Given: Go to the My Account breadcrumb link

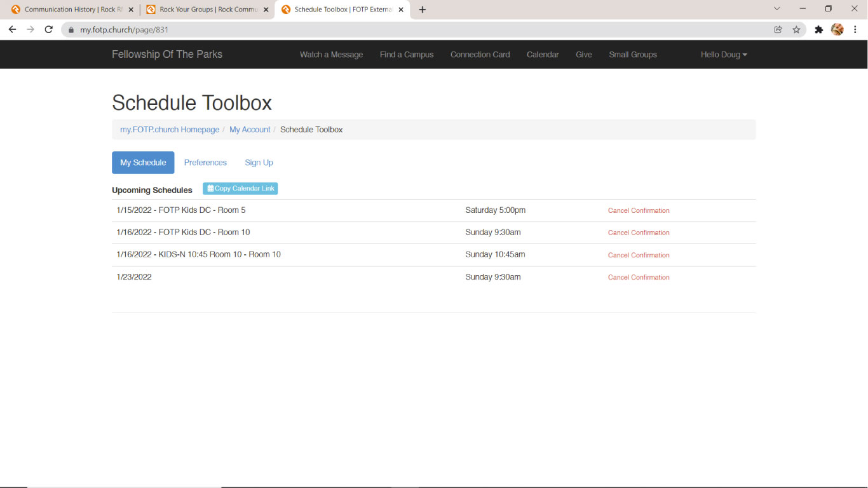Looking at the screenshot, I should click(250, 130).
